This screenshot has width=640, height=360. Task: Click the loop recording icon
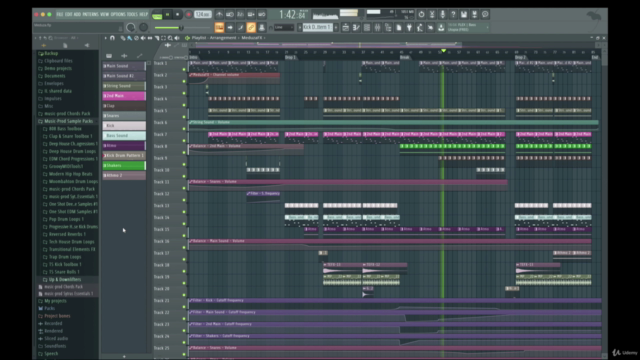(262, 15)
